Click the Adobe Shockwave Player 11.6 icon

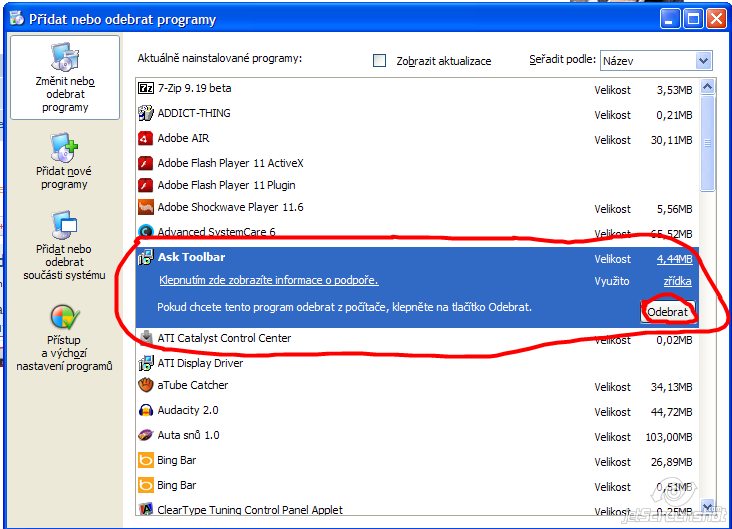(x=146, y=207)
